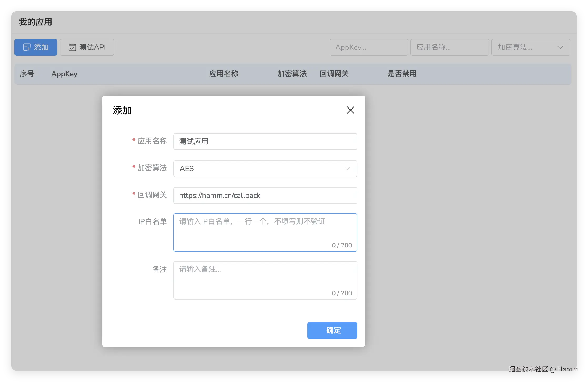Open the 加密算法 encryption algorithm filter
588x382 pixels.
pos(531,47)
